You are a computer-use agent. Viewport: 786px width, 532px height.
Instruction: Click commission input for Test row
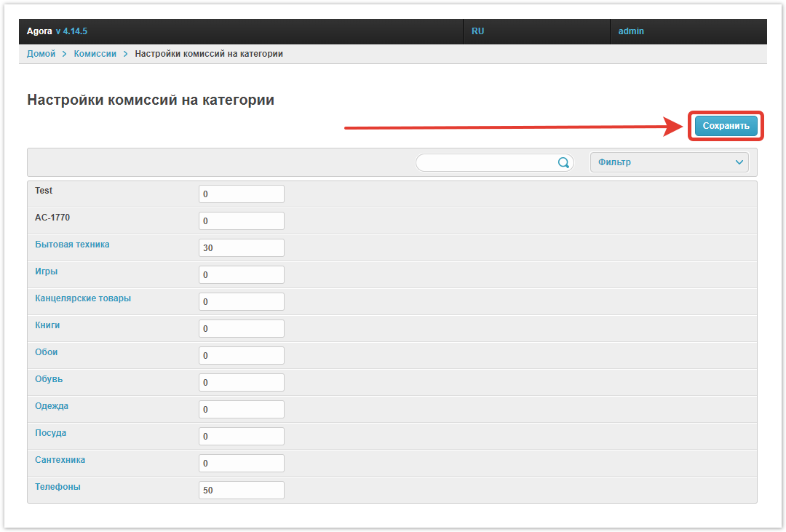pos(241,194)
